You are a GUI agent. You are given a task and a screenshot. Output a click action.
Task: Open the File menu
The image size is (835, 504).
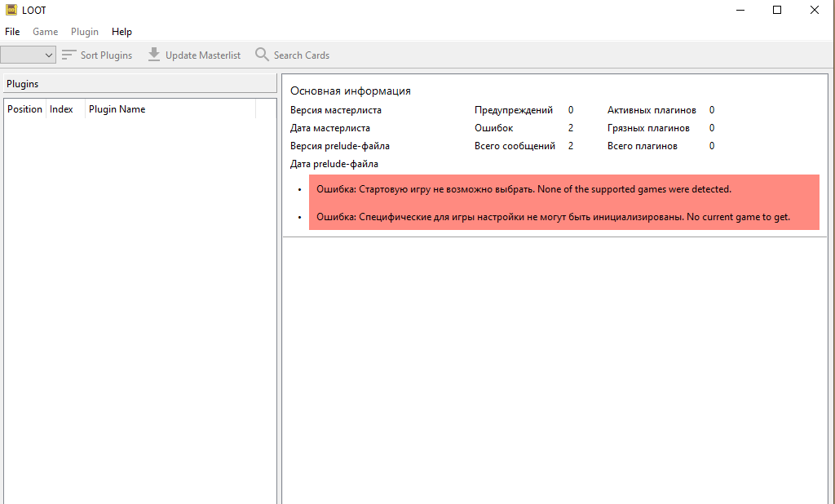12,32
